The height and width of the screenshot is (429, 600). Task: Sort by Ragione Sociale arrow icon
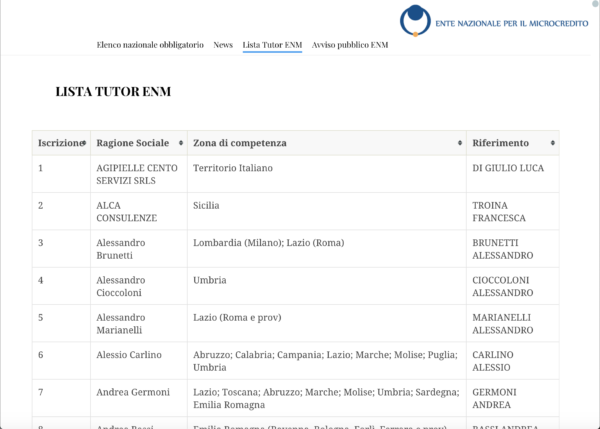tap(181, 143)
